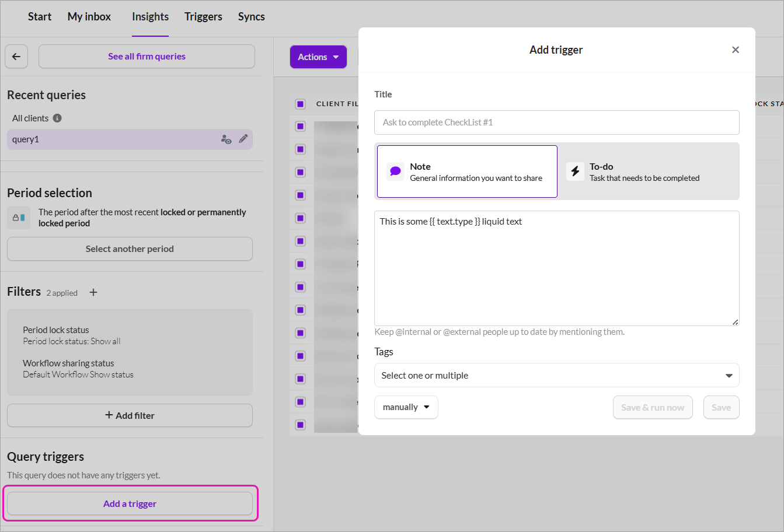Click See all firm queries

pyautogui.click(x=147, y=57)
